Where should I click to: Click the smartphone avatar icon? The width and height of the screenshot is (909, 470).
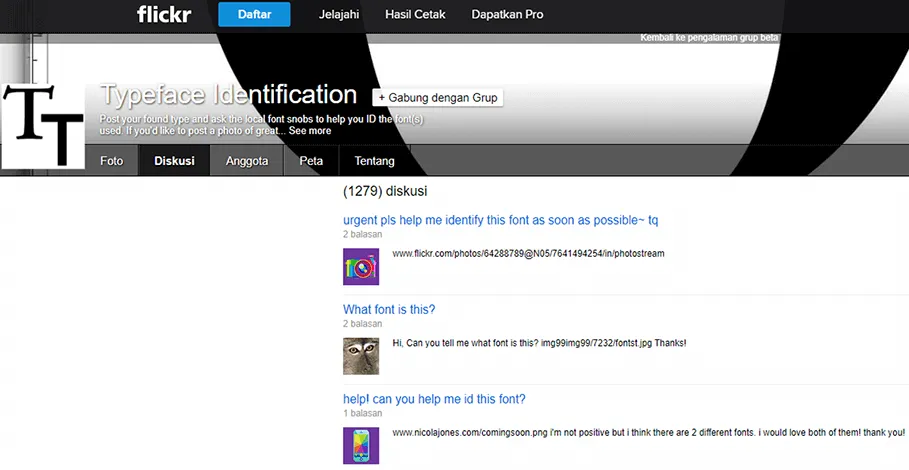(361, 446)
